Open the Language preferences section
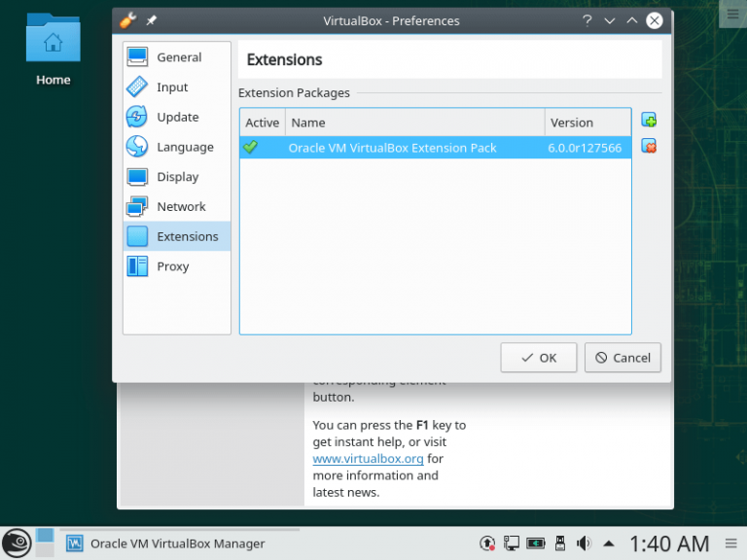Image resolution: width=747 pixels, height=560 pixels. point(177,147)
